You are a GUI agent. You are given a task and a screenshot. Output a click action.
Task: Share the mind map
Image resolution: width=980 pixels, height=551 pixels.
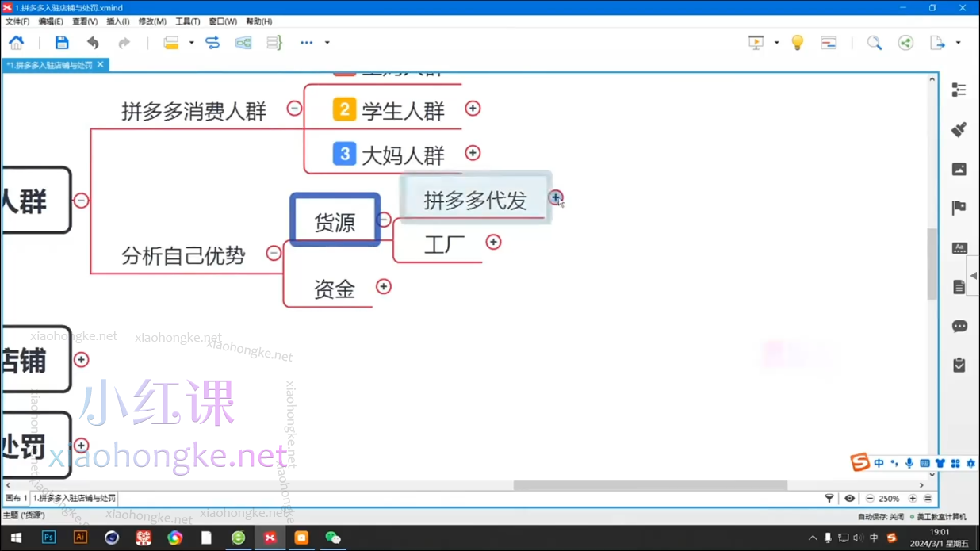pos(905,42)
